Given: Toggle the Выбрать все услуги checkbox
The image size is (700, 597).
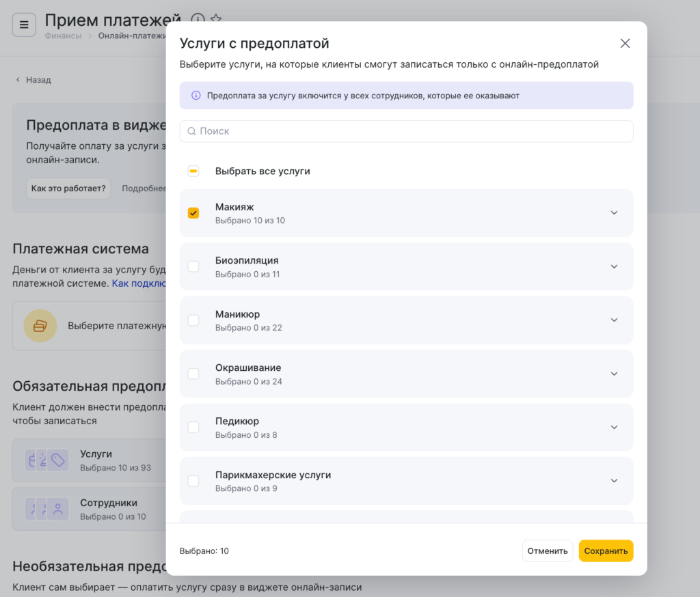Looking at the screenshot, I should 193,171.
